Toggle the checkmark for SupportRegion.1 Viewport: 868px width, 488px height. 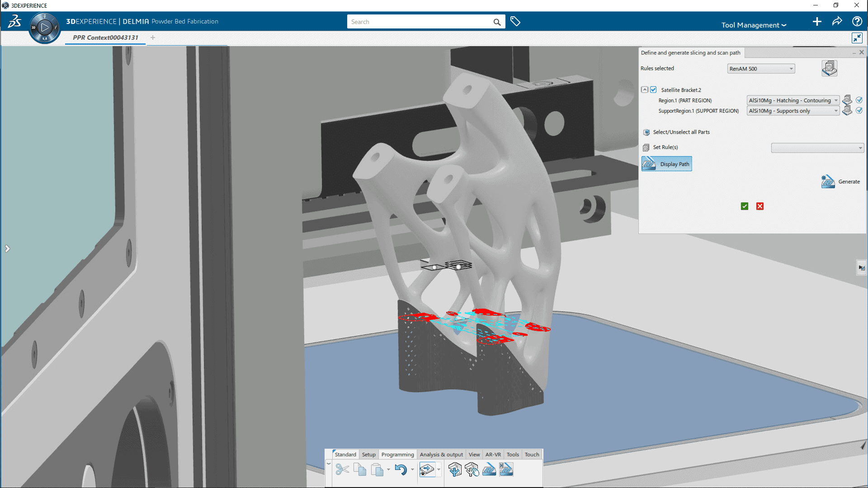pyautogui.click(x=859, y=110)
